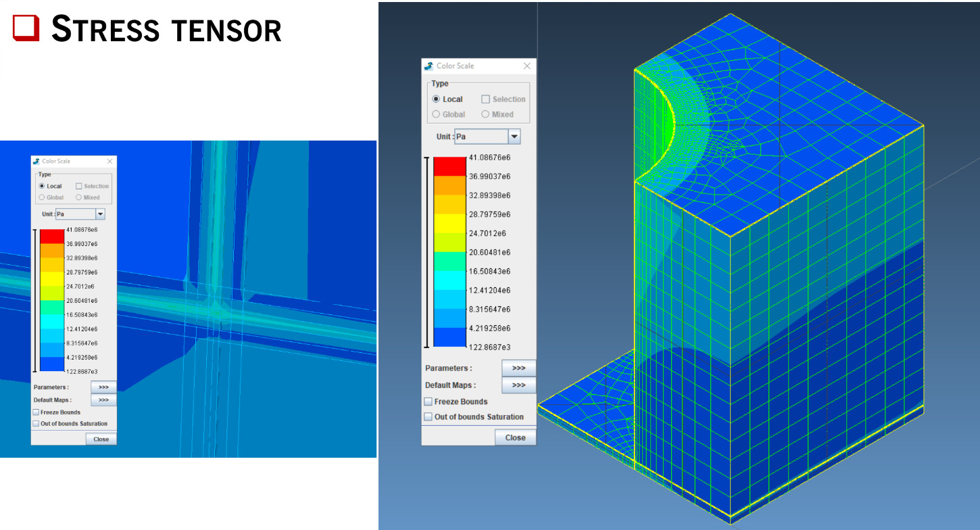Image resolution: width=980 pixels, height=530 pixels.
Task: Toggle Out of bounds Saturation in larger dialog
Action: [x=428, y=417]
